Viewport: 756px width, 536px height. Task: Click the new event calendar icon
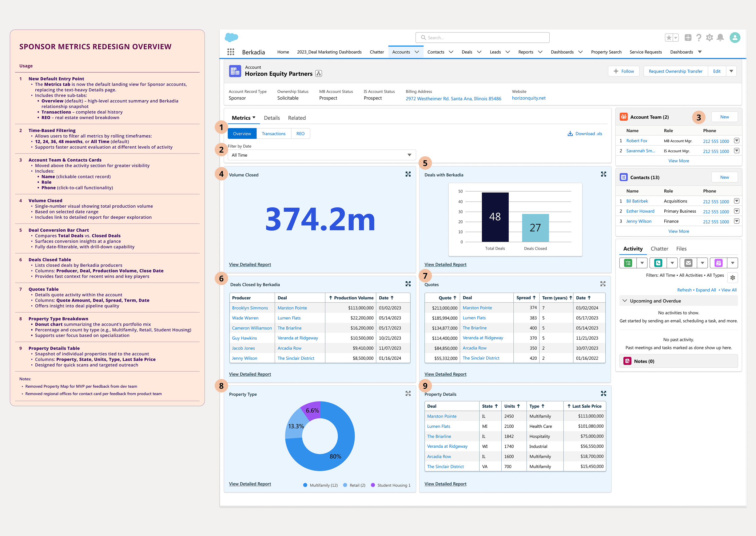718,263
